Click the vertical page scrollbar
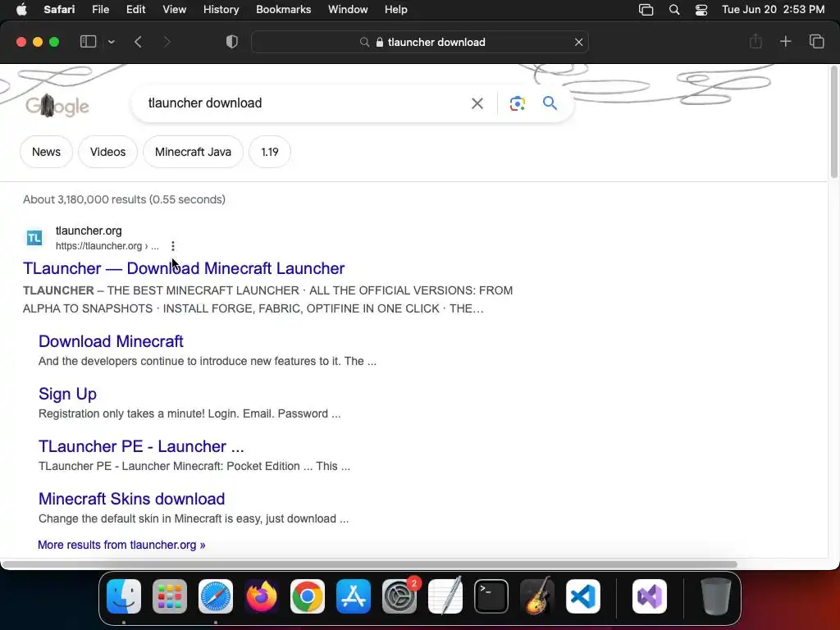The height and width of the screenshot is (630, 840). (834, 122)
